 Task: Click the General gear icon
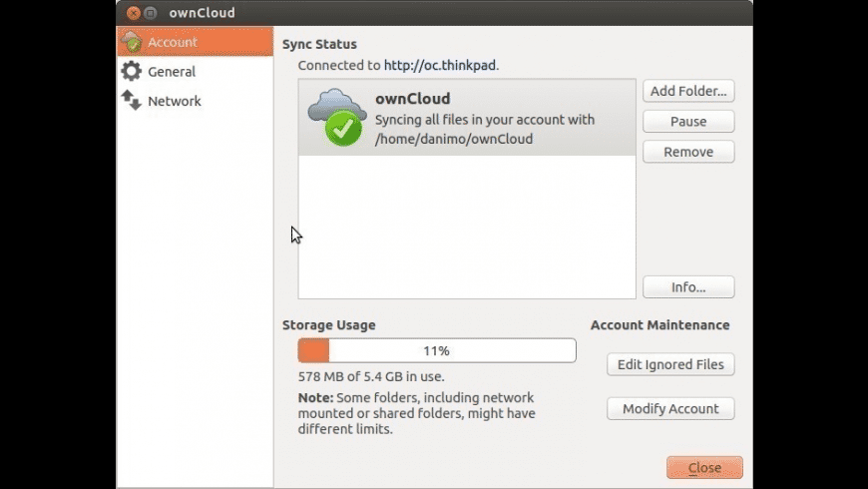[x=131, y=71]
